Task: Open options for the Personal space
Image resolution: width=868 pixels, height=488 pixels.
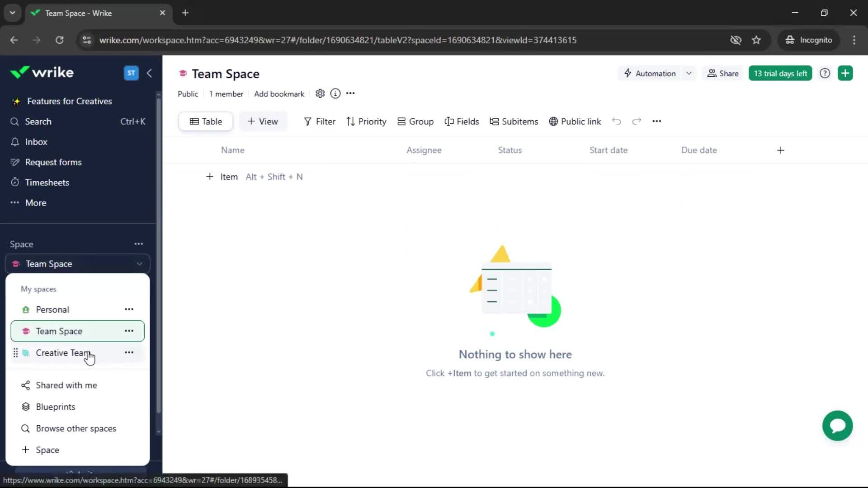Action: click(129, 310)
